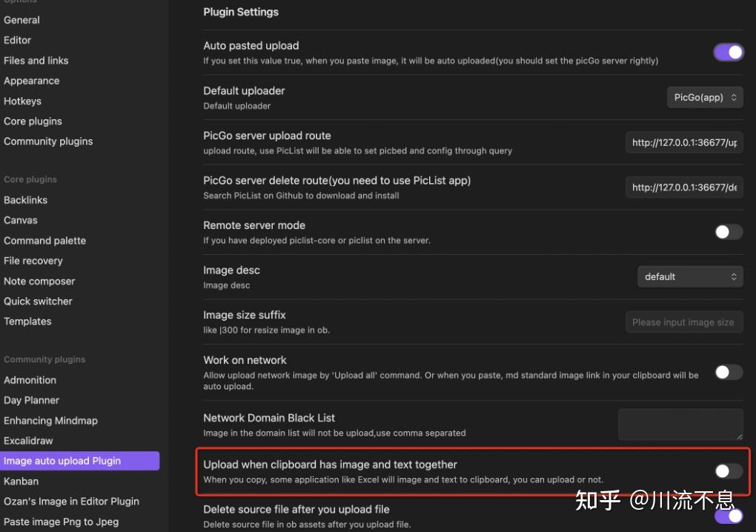Open Backlinks core plugin settings
The image size is (756, 532).
(x=25, y=199)
